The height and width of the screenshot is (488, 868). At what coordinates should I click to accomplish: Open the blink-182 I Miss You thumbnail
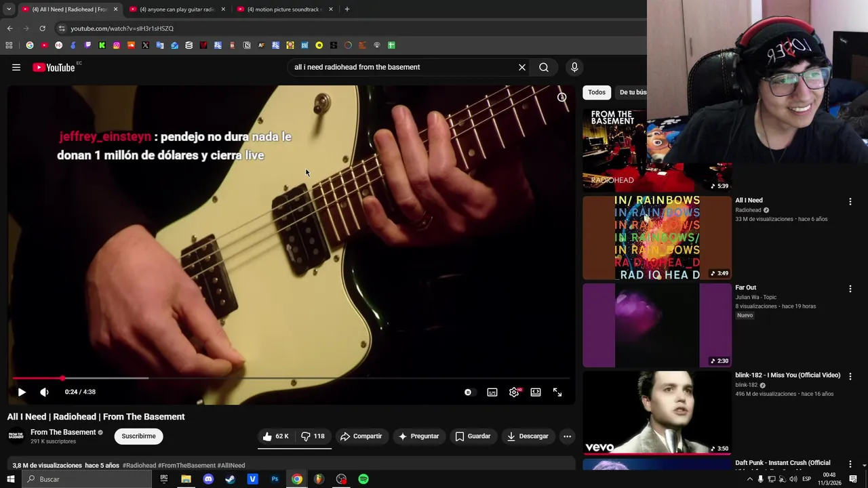click(x=657, y=413)
